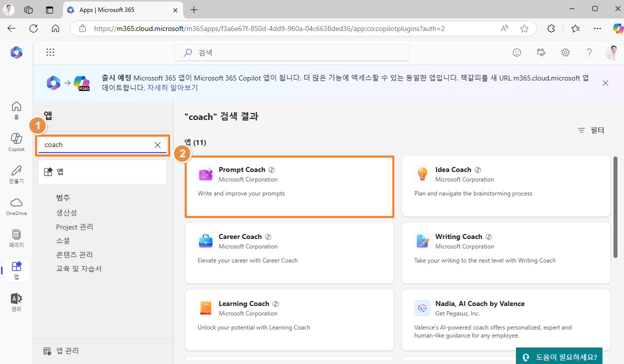Go to Home in the left rail
This screenshot has width=624, height=364.
[x=17, y=110]
